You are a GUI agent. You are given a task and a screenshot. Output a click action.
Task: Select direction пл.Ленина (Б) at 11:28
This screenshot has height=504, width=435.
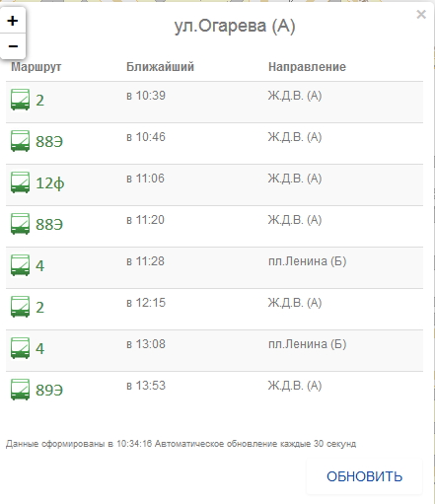308,261
